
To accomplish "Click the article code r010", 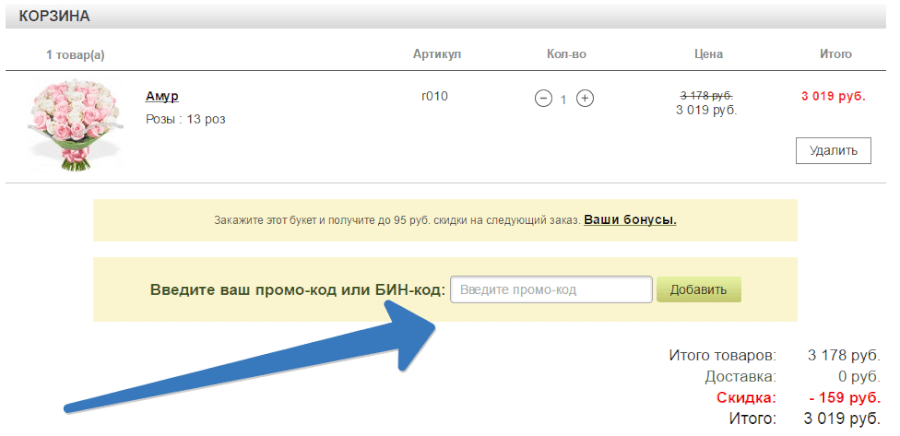I will coord(435,97).
